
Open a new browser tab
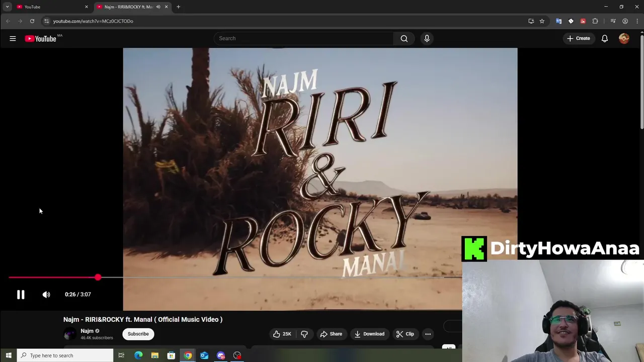[x=178, y=7]
